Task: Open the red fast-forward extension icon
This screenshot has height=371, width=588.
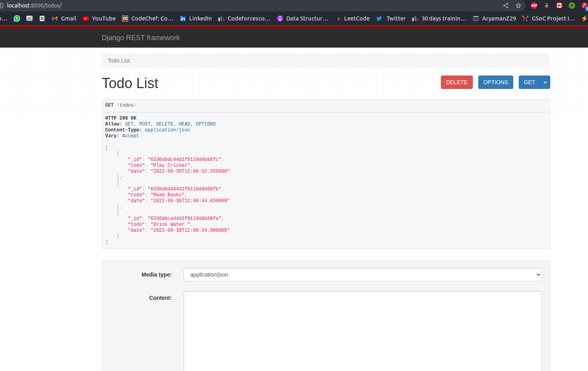Action: 559,6
